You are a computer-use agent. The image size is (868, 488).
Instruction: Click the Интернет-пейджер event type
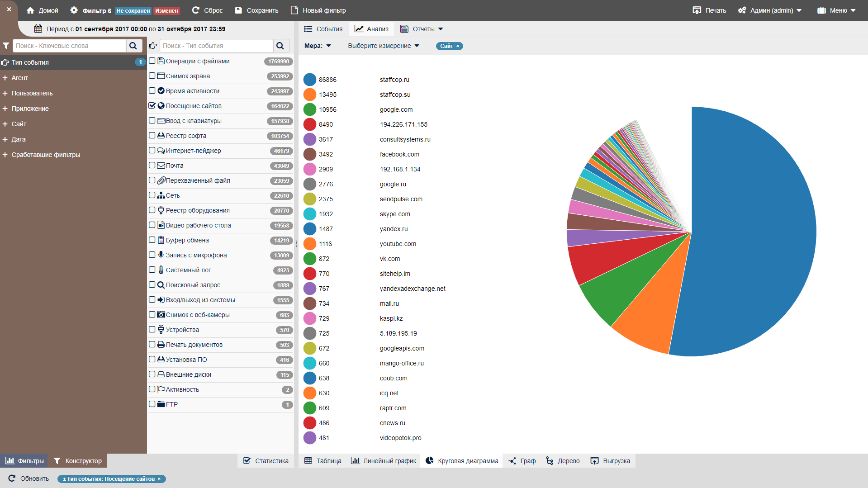(x=193, y=151)
